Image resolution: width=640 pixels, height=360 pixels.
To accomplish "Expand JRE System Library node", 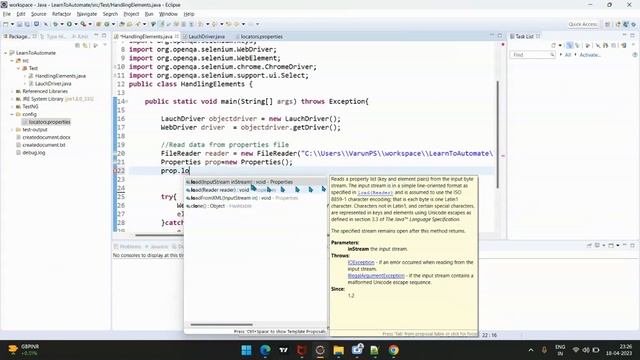I will pyautogui.click(x=12, y=99).
